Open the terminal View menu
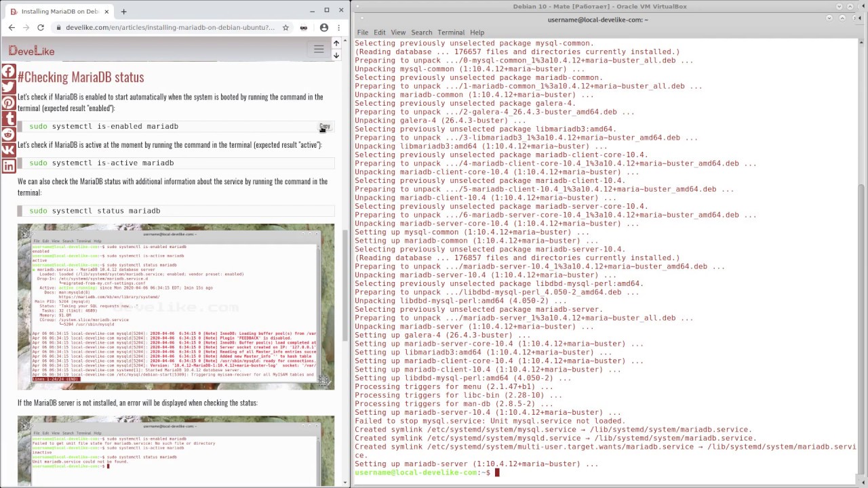The height and width of the screenshot is (488, 868). [x=398, y=33]
